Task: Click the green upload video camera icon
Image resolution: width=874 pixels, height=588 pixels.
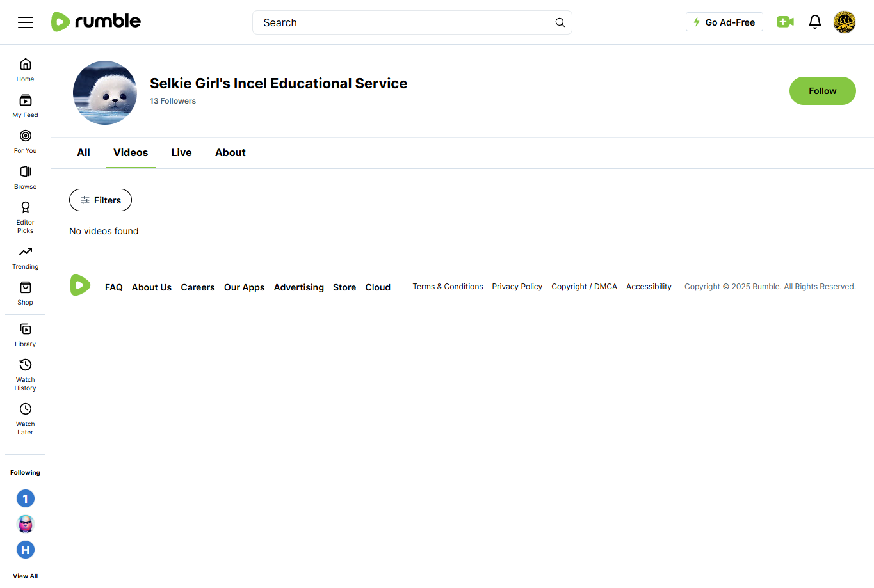Action: click(785, 22)
